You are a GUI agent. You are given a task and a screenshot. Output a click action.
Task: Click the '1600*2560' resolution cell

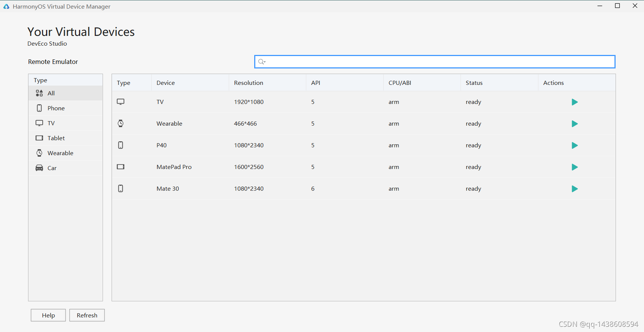pos(249,167)
